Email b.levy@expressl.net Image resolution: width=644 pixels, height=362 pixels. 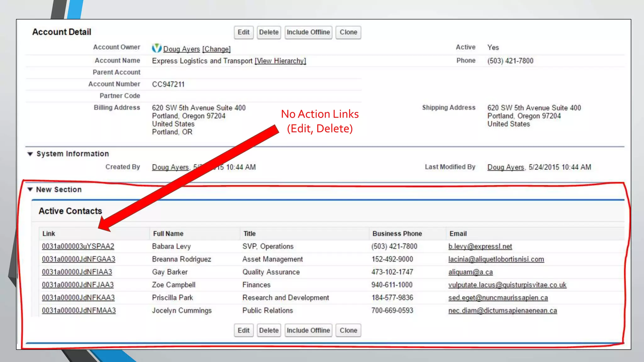coord(480,246)
